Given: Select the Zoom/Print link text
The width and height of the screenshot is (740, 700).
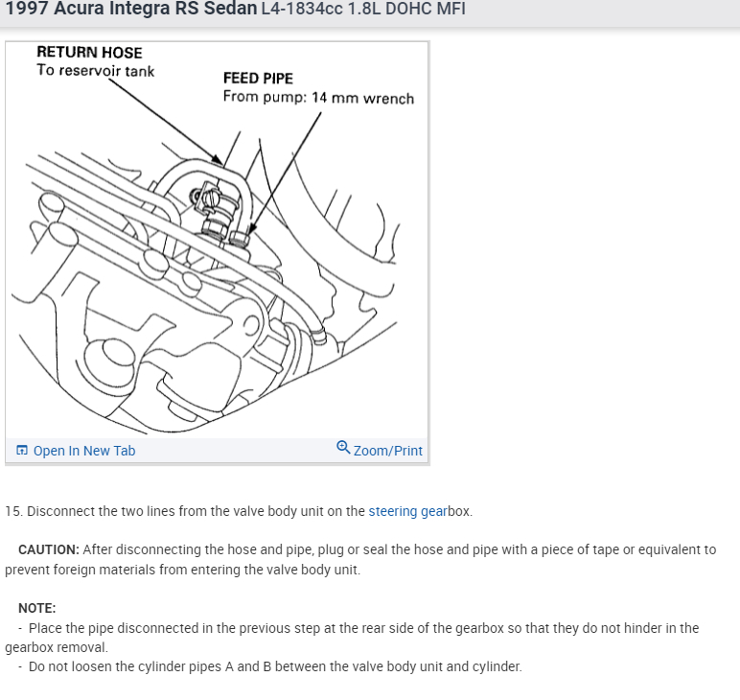Looking at the screenshot, I should 388,451.
